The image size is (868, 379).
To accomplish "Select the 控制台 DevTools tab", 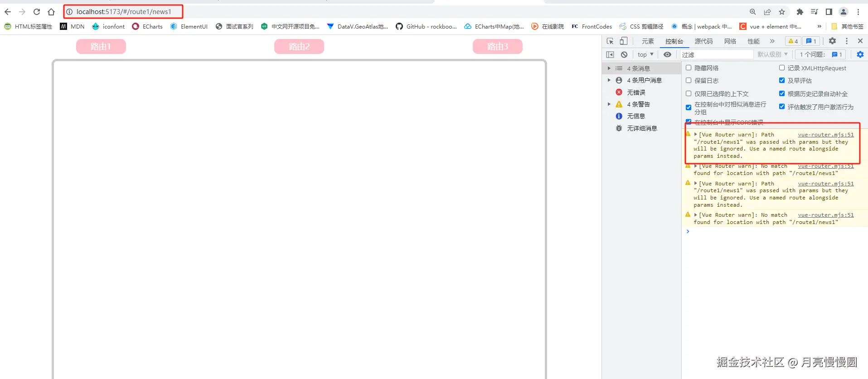I will [x=674, y=41].
